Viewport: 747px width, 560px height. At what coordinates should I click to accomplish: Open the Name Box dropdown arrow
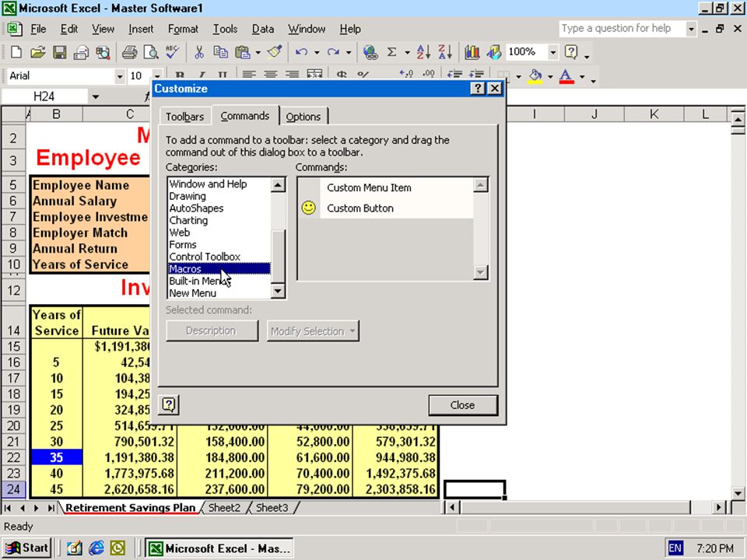click(x=95, y=96)
